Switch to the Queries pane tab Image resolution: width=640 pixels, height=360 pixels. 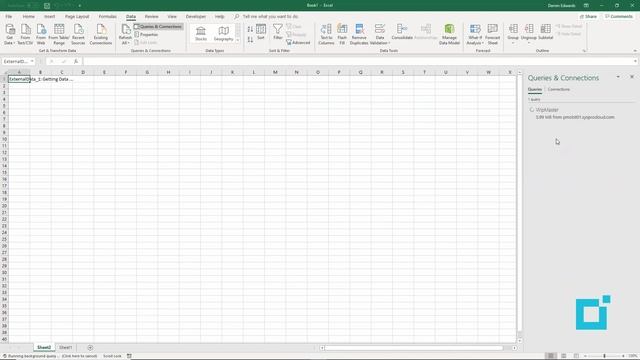(x=535, y=89)
